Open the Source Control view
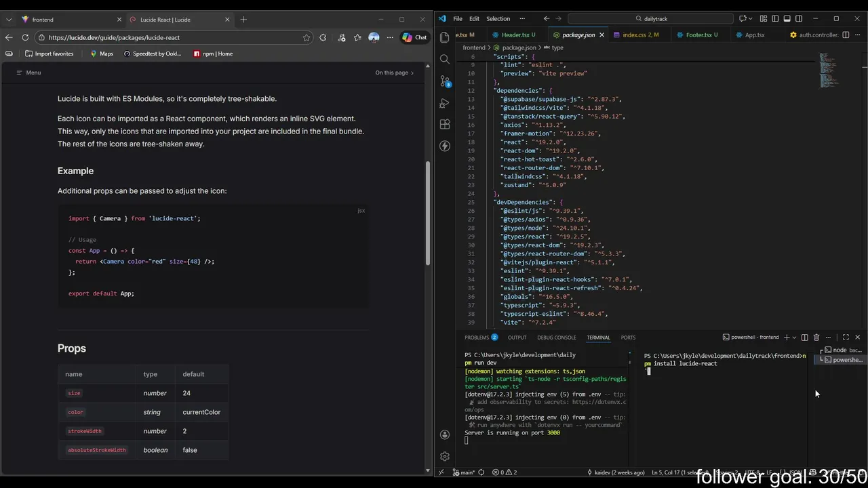This screenshot has height=488, width=868. [x=445, y=81]
